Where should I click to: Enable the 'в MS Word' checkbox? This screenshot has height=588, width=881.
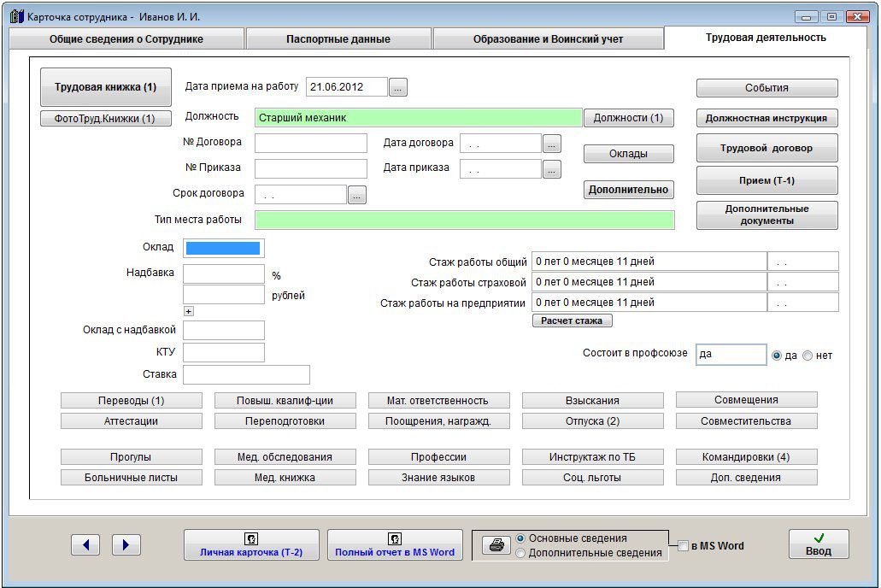683,546
